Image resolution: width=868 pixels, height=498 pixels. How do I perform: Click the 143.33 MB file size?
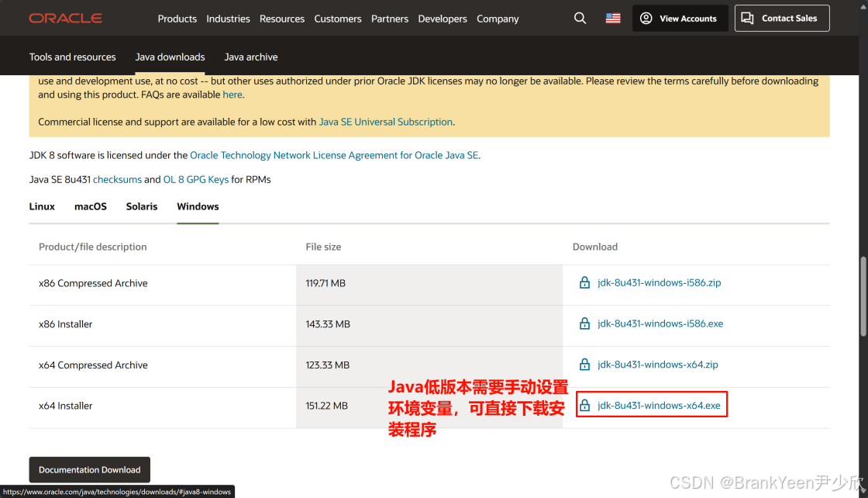(328, 324)
